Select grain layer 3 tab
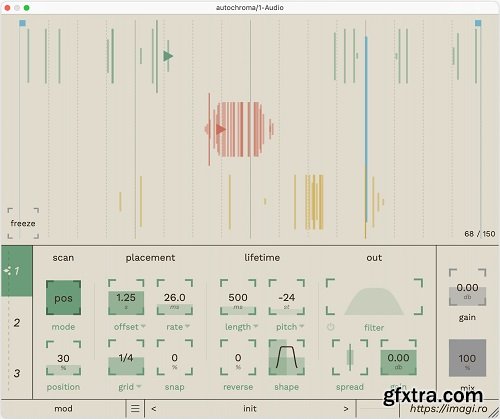The image size is (500, 419). tap(17, 373)
